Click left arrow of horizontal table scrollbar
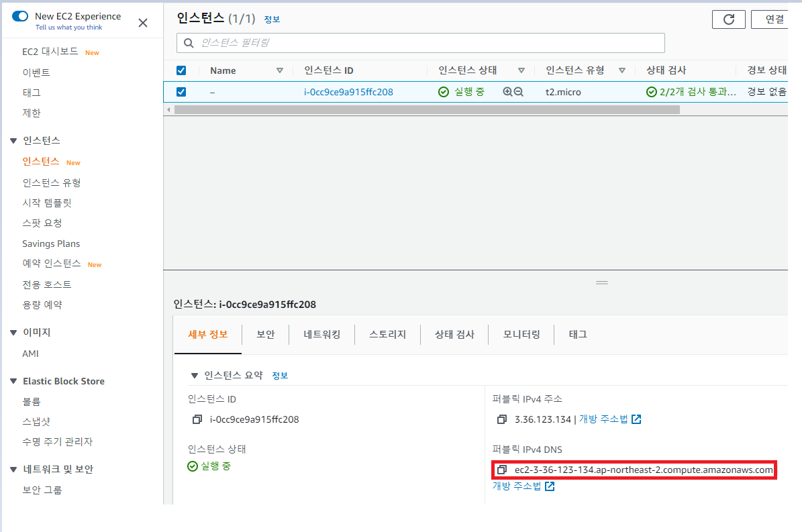 coord(168,110)
